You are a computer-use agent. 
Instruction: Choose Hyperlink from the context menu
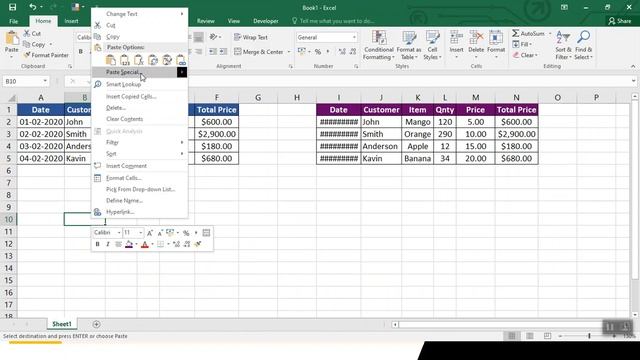(140, 212)
